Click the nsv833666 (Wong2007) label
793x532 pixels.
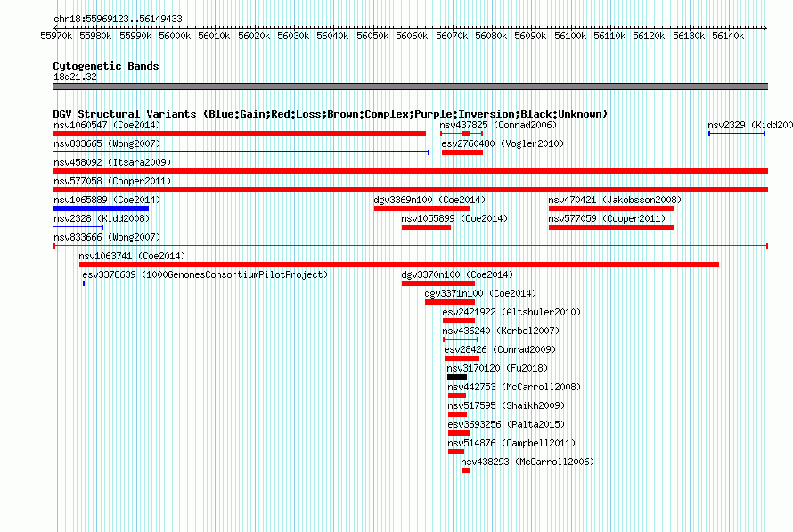tap(107, 237)
